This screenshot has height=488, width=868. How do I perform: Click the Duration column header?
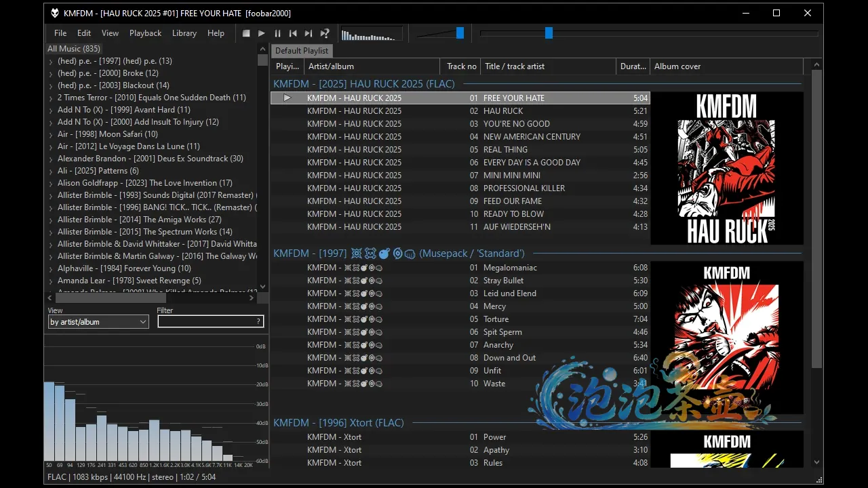tap(633, 66)
